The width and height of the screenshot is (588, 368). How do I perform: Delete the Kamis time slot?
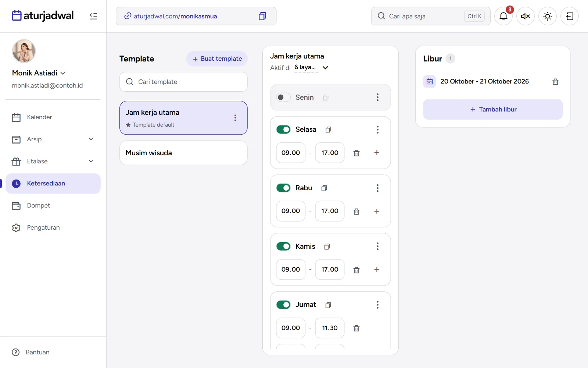point(356,270)
